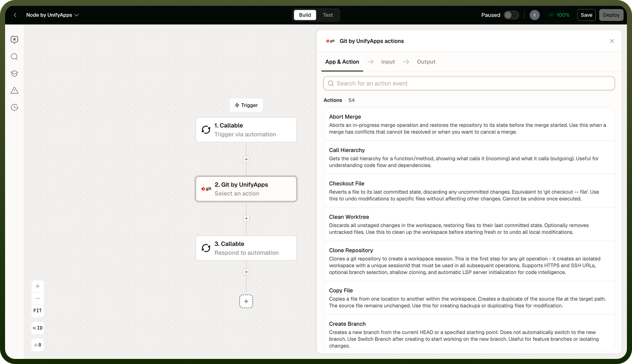Viewport: 632px width, 364px height.
Task: Choose the Checkout File action
Action: (469, 191)
